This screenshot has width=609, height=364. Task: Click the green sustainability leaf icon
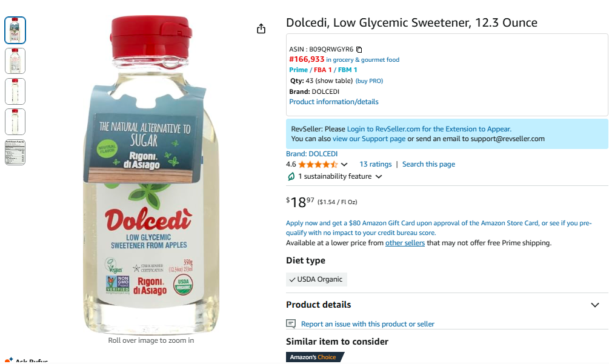291,177
